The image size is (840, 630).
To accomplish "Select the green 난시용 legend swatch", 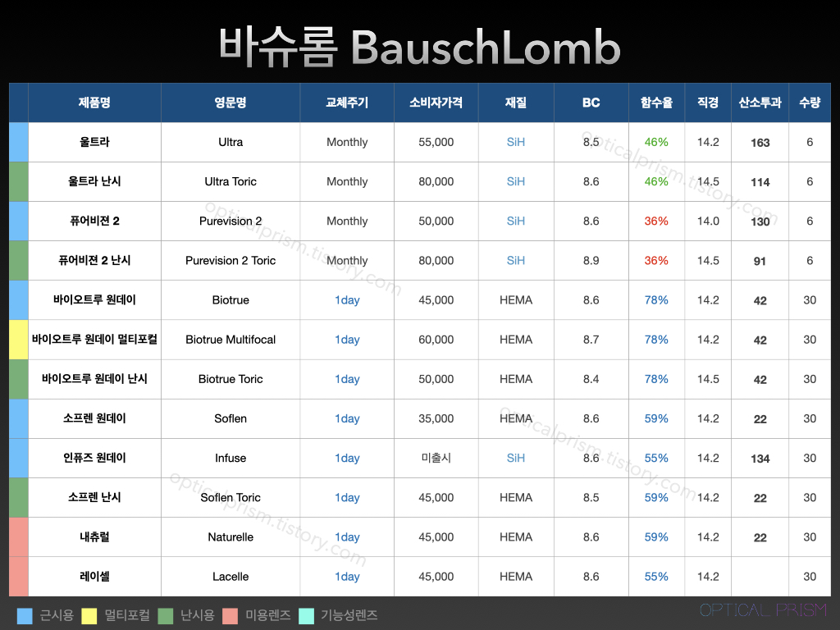I will pyautogui.click(x=166, y=615).
